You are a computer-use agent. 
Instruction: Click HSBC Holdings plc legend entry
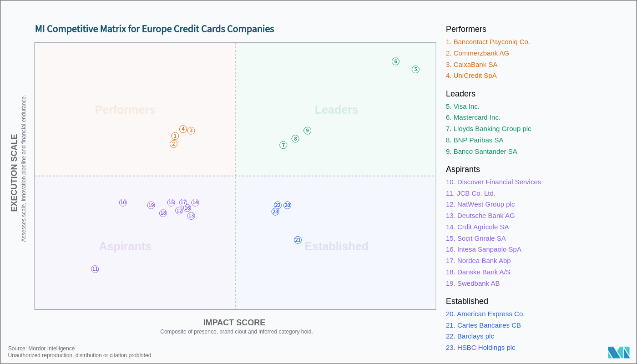(480, 348)
